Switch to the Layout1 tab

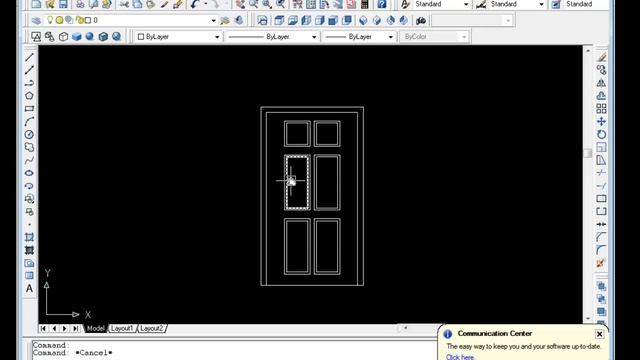point(122,328)
